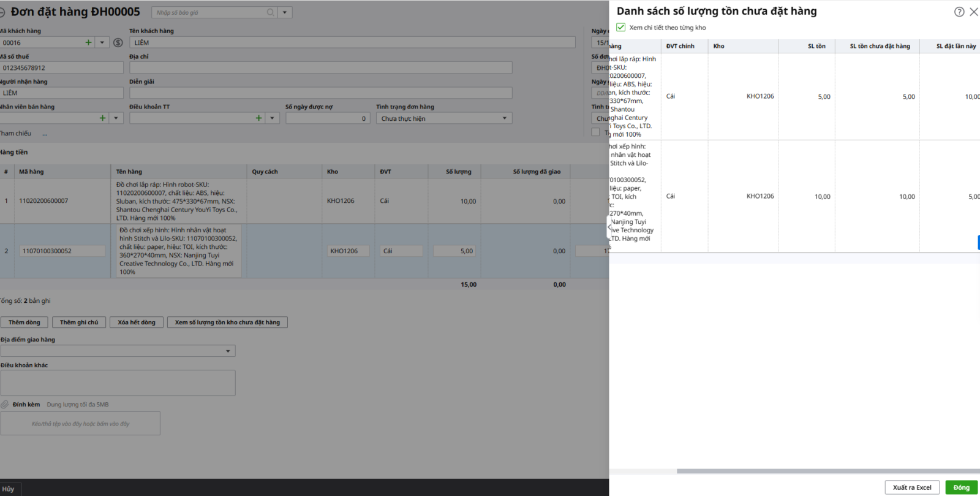Expand the Tình trạng đơn hàng dropdown
The width and height of the screenshot is (980, 496).
[505, 118]
